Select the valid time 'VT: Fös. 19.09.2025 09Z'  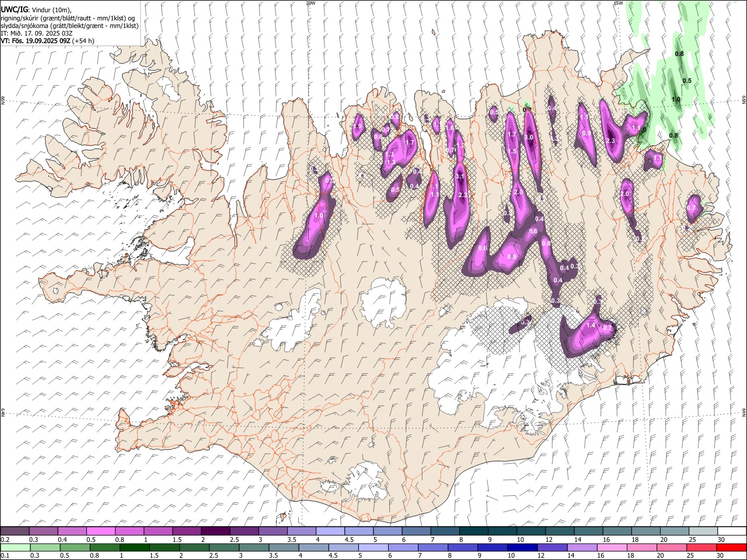(x=36, y=41)
